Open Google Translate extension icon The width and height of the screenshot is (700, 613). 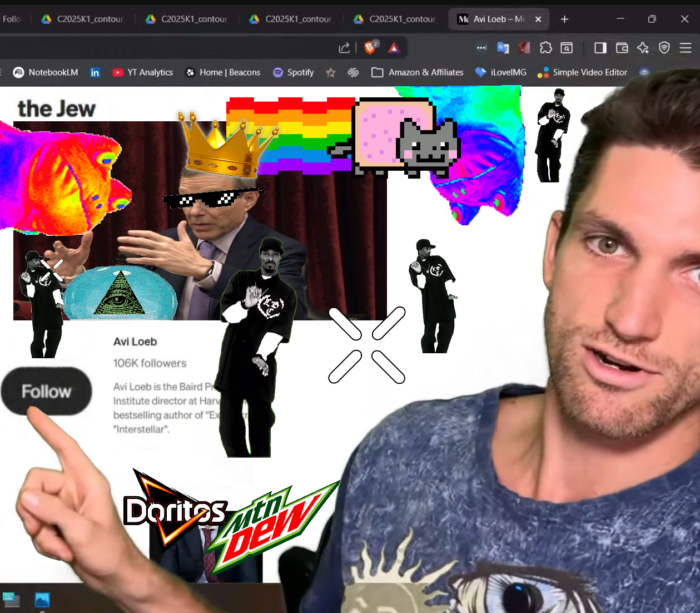coord(503,48)
